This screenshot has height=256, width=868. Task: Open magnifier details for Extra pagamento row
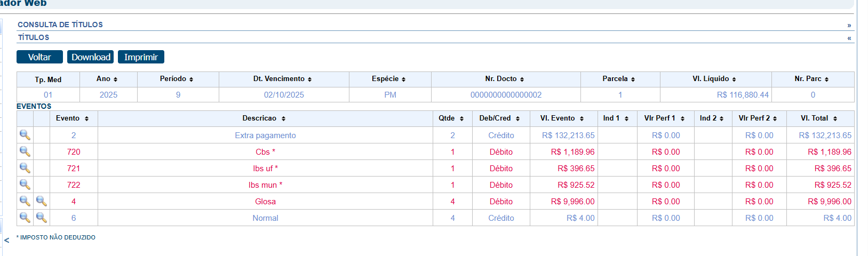tap(25, 135)
